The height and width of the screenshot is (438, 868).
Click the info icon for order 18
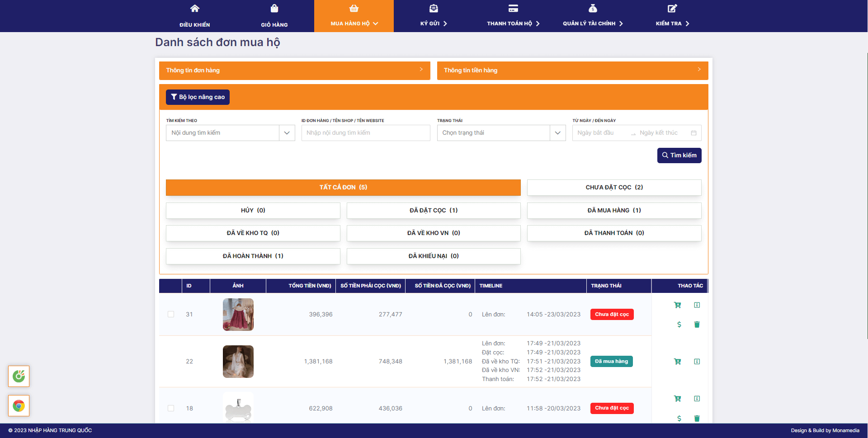tap(697, 399)
